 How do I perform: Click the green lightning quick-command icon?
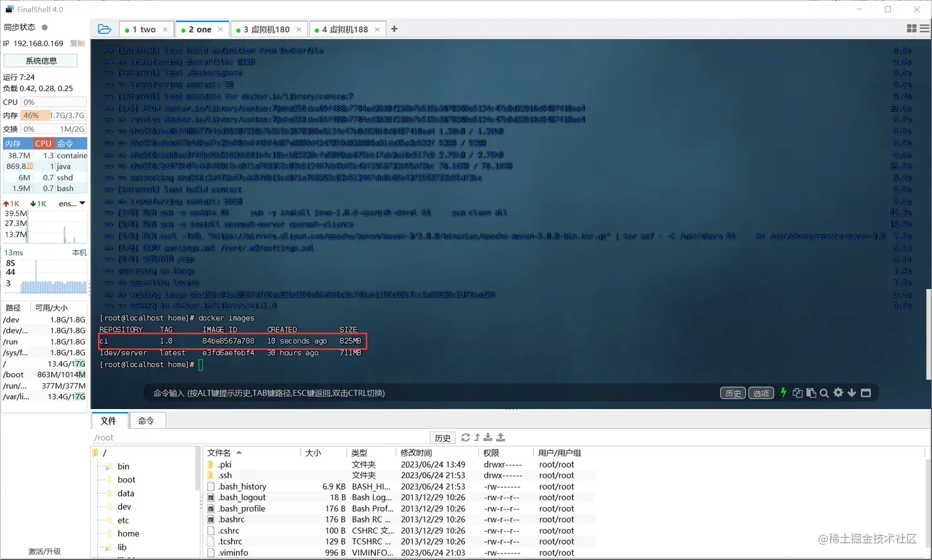(783, 392)
